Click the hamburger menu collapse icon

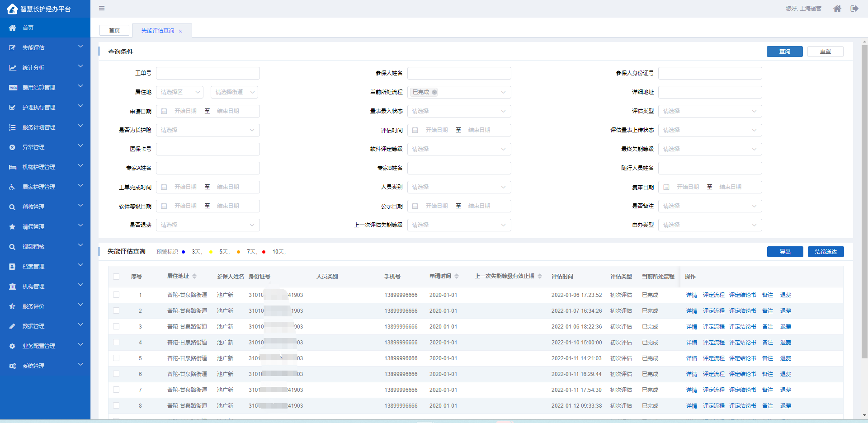coord(102,8)
